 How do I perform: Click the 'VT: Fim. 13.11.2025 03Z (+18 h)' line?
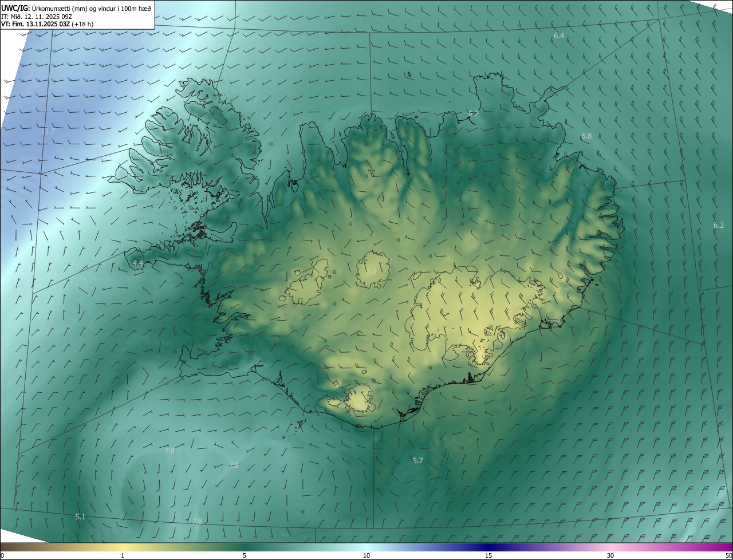48,24
